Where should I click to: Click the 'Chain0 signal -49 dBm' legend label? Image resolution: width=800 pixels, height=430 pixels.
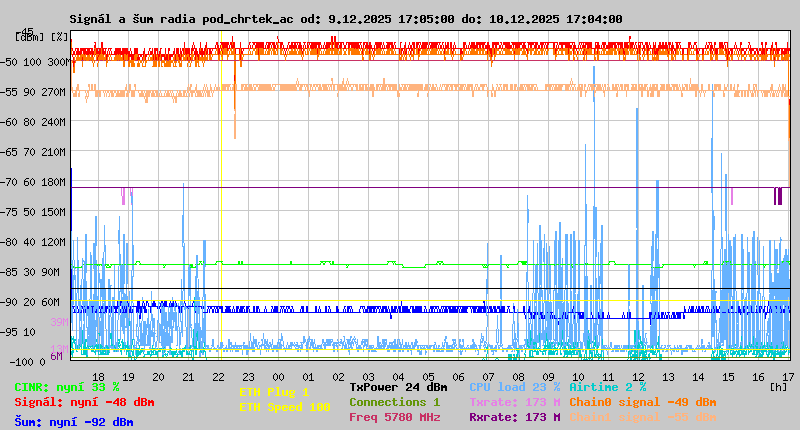pos(643,402)
